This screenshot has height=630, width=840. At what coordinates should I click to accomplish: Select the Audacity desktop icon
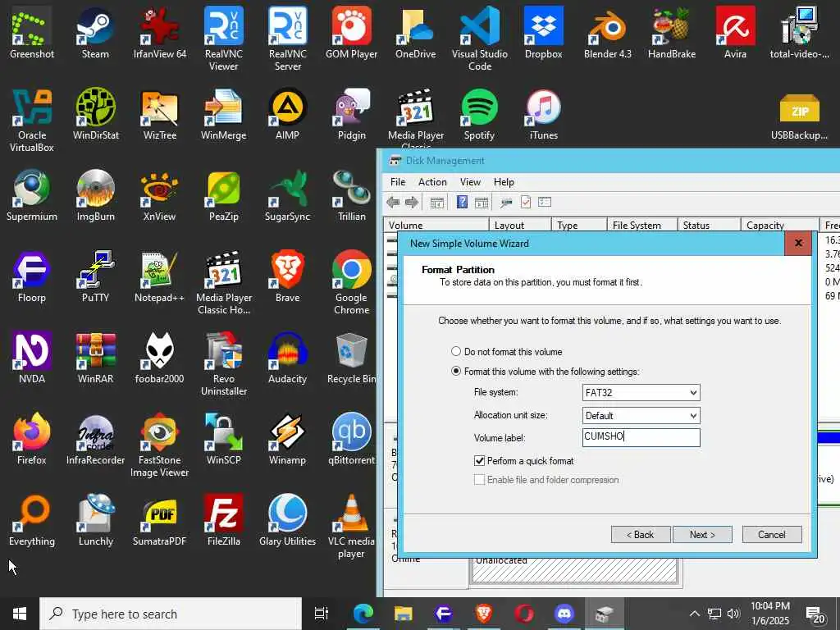click(288, 358)
